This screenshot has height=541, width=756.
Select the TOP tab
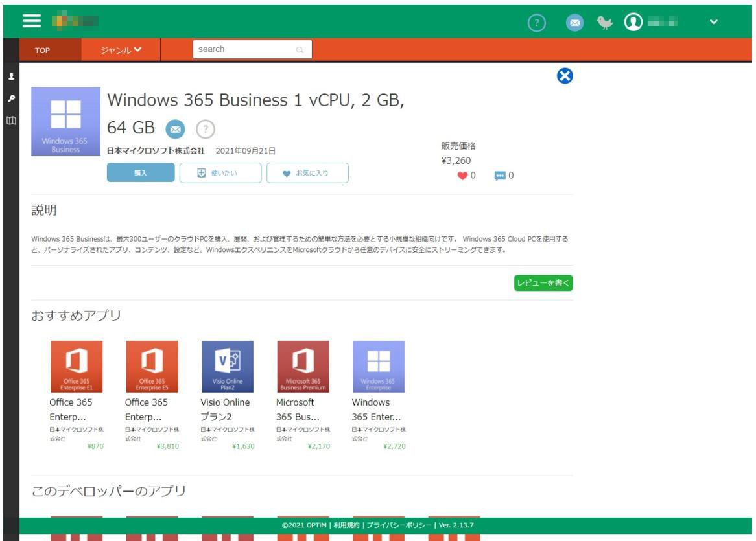43,50
